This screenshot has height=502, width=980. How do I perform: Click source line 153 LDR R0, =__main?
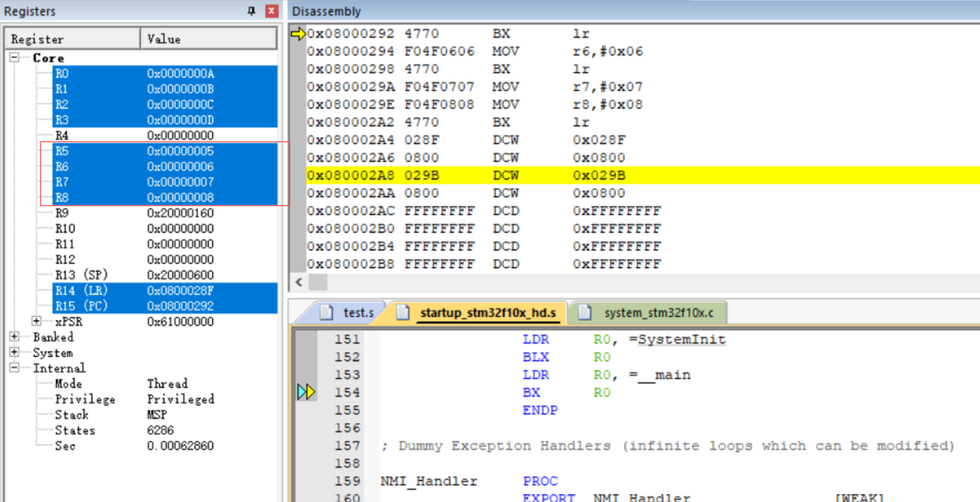tap(607, 375)
